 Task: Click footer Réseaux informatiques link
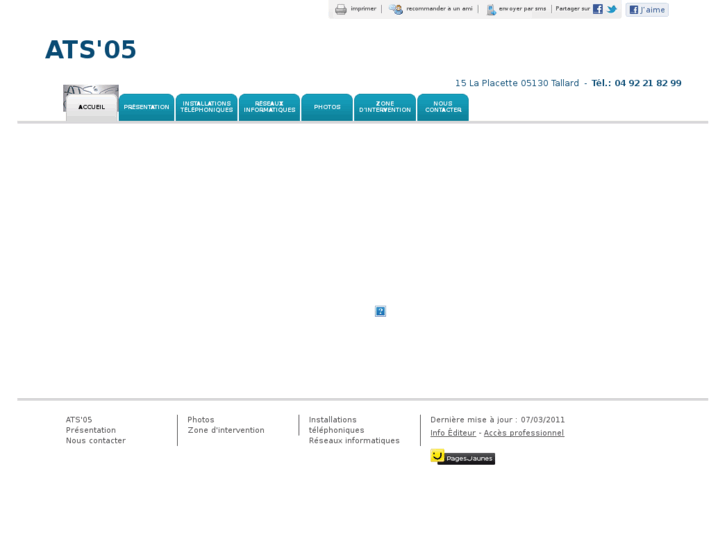tap(354, 441)
